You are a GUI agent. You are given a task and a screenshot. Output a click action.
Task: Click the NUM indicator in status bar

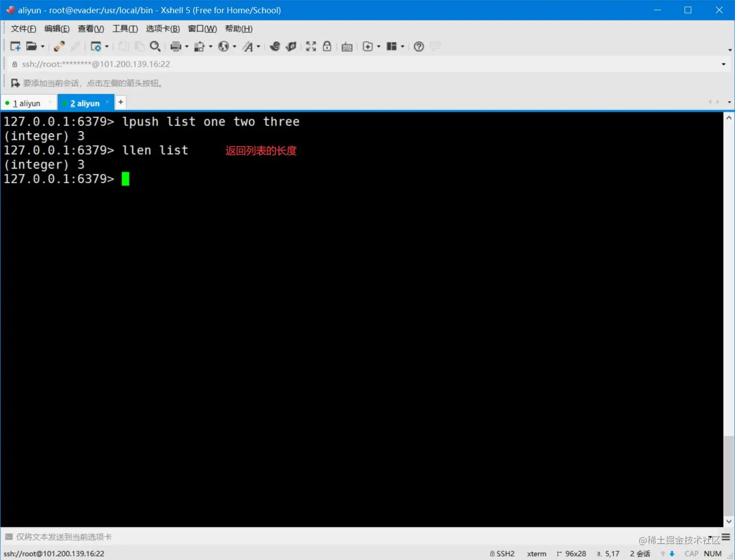713,554
